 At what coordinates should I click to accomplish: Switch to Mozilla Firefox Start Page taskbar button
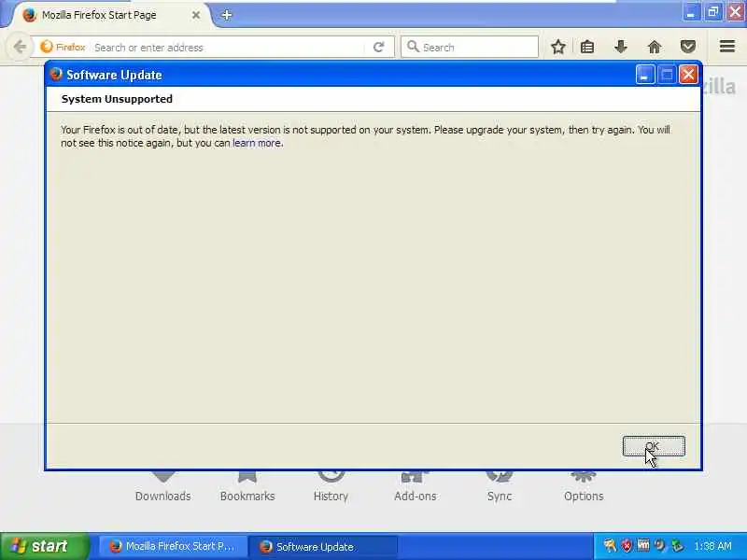[173, 546]
